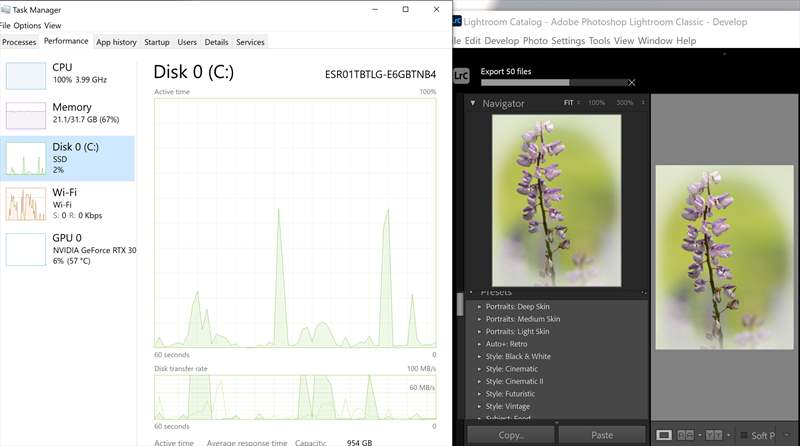
Task: Open Lightroom Edit menu
Action: [472, 41]
